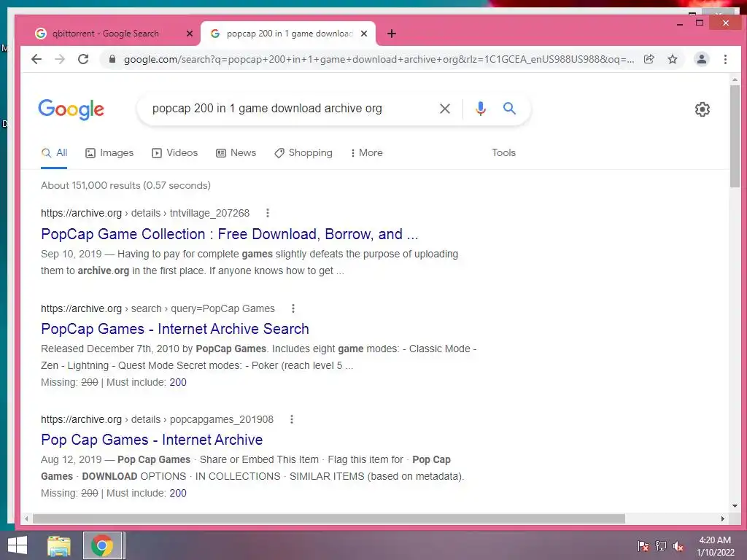747x560 pixels.
Task: Click the vertical scrollbar up arrow
Action: pyautogui.click(x=735, y=80)
